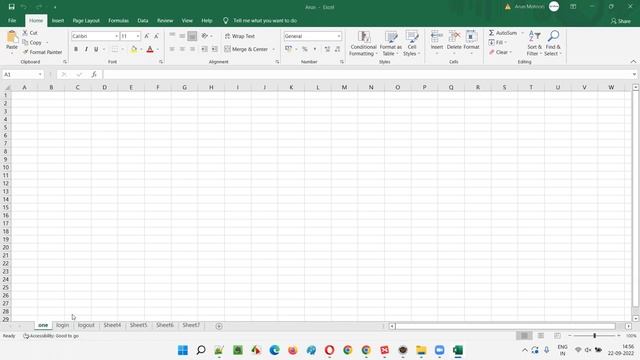Toggle Align Left horizontal alignment

pyautogui.click(x=172, y=49)
